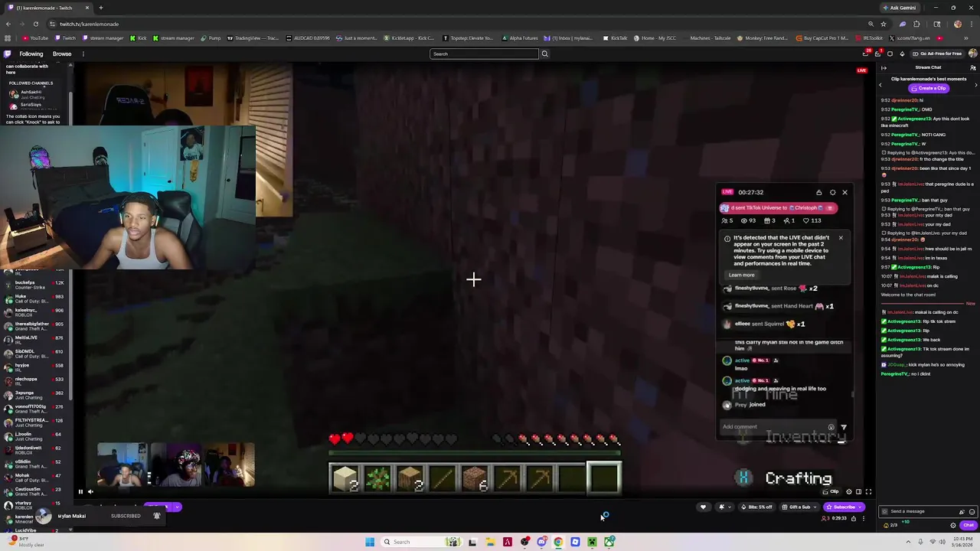Click Go Ad-Free for Free button
The height and width of the screenshot is (551, 980).
pos(936,54)
